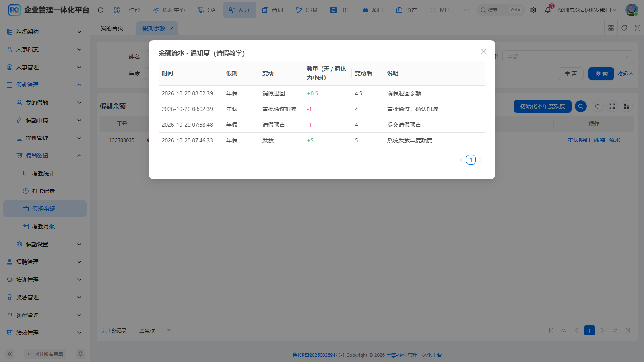This screenshot has height=362, width=644.
Task: Open the 流程中心 top navigation menu
Action: pyautogui.click(x=169, y=10)
